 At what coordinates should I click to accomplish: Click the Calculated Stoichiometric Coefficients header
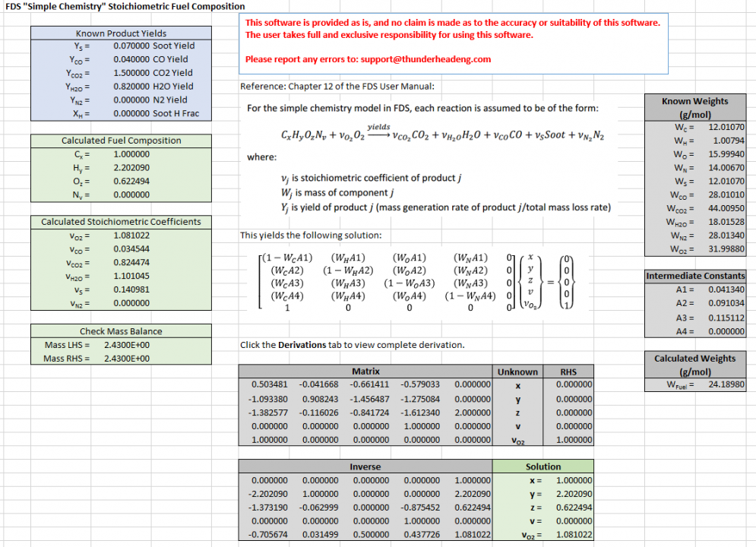[x=121, y=222]
